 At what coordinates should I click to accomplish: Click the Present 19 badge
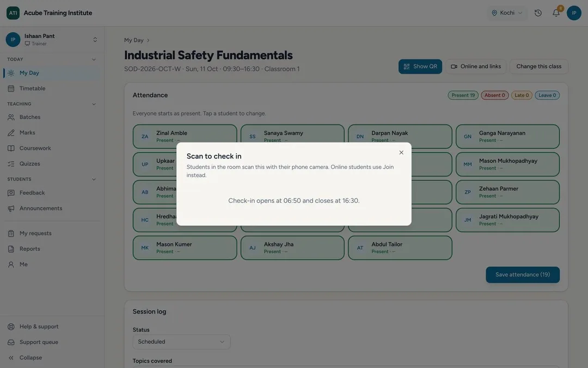(463, 95)
